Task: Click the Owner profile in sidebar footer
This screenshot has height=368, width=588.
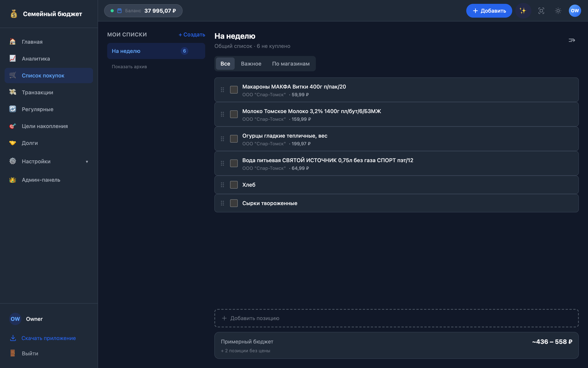Action: point(26,319)
